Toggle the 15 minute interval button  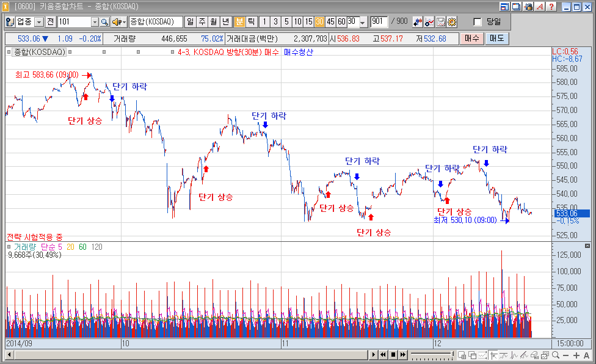(x=308, y=21)
